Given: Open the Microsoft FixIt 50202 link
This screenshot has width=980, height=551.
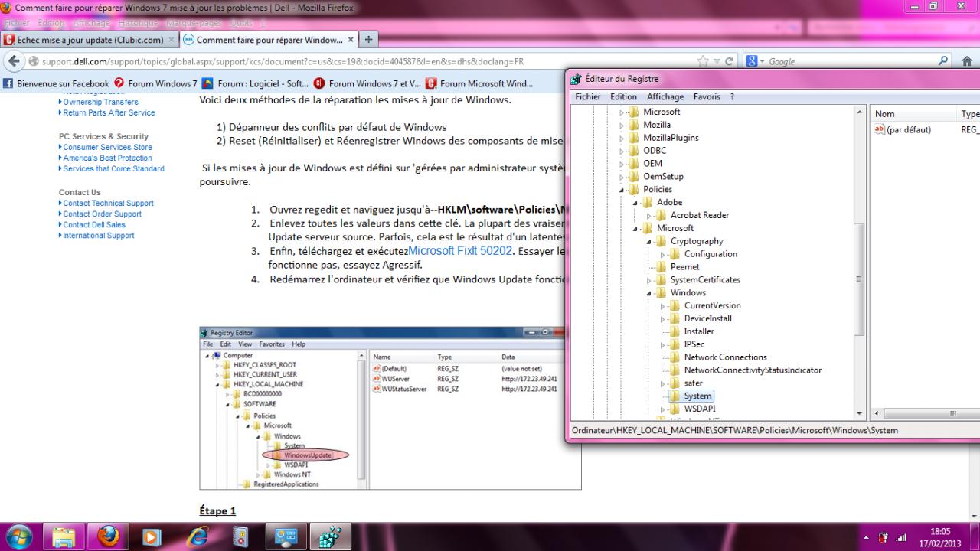Looking at the screenshot, I should coord(460,251).
